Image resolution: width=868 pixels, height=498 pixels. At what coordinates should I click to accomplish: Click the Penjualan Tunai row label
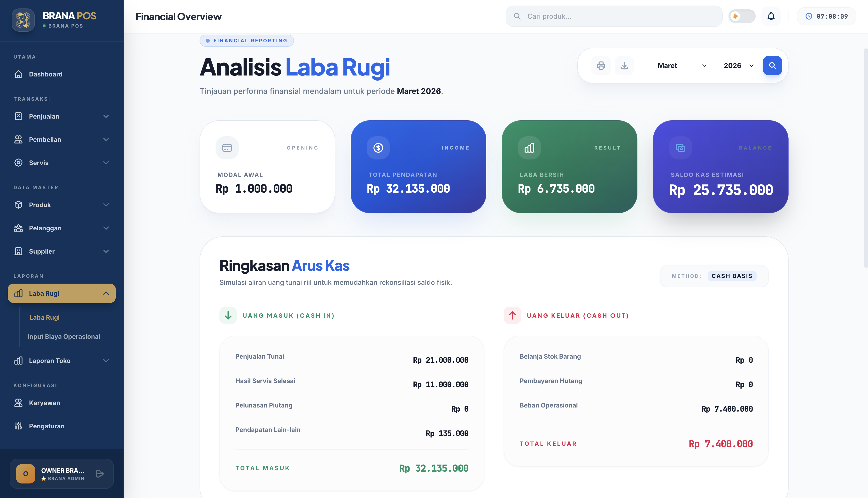259,356
